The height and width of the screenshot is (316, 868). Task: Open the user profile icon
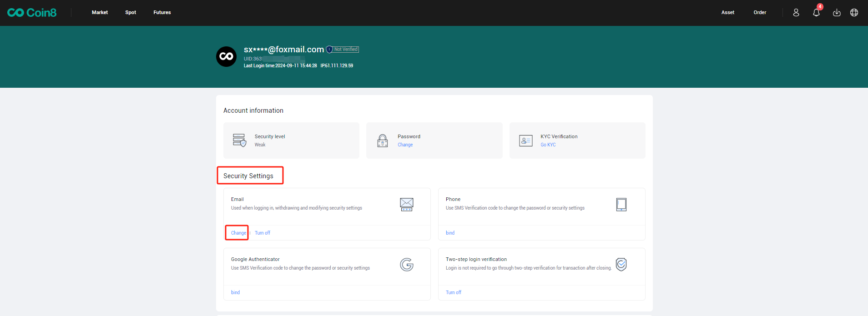coord(796,13)
